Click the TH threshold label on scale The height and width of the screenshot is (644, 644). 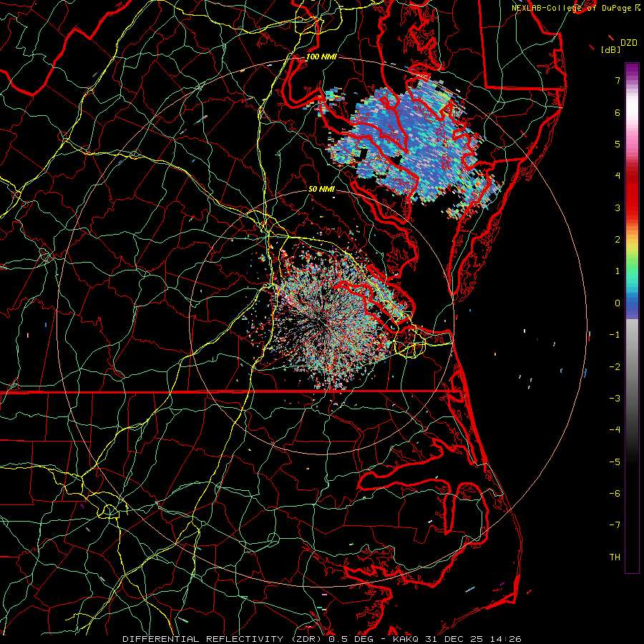point(615,557)
